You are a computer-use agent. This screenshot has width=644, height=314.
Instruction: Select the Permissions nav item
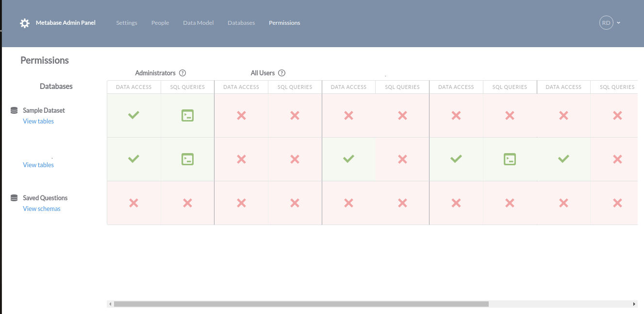284,23
